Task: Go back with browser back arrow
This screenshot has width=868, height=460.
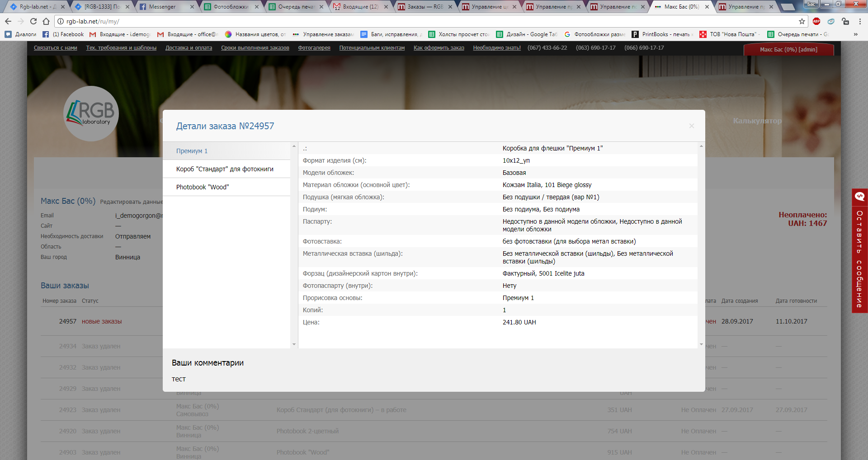Action: [x=8, y=21]
